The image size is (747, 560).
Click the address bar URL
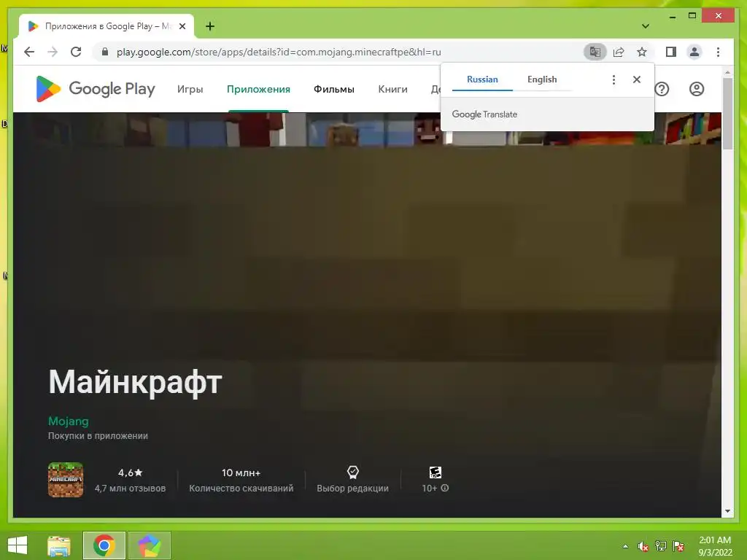(279, 52)
